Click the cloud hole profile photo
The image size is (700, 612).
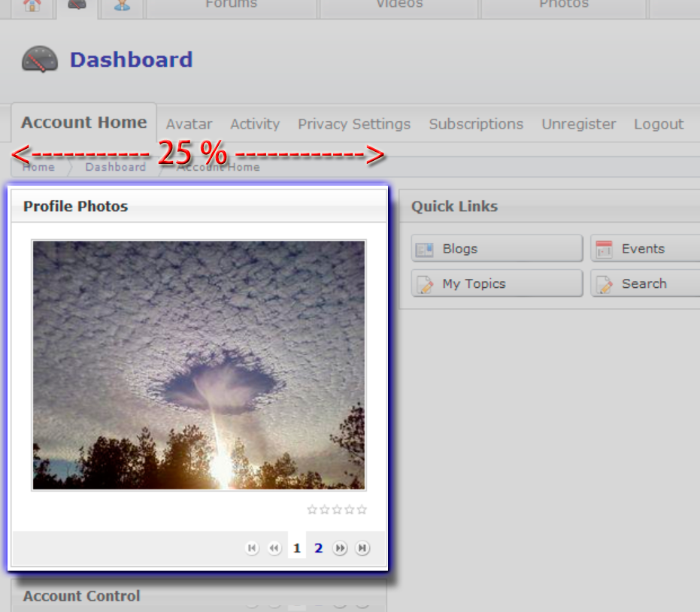[198, 365]
